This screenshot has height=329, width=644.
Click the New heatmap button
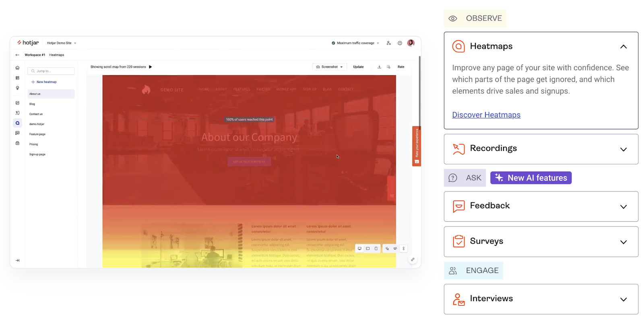coord(44,82)
